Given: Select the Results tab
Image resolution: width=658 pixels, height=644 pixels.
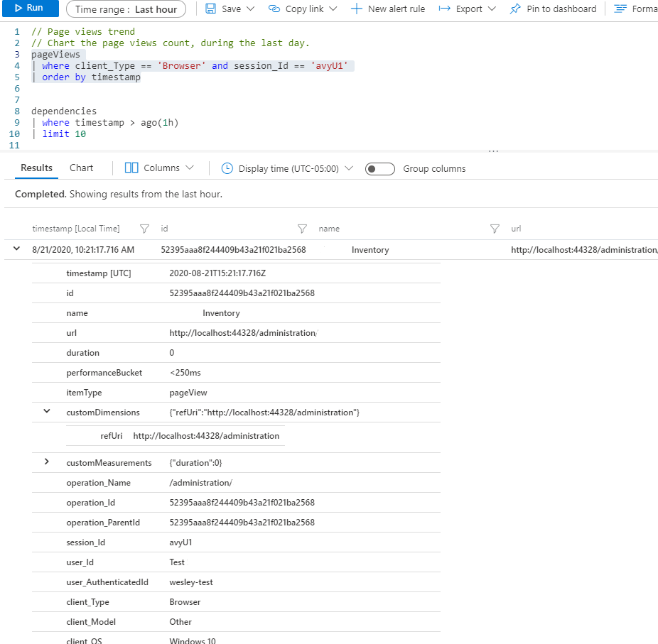Looking at the screenshot, I should (x=36, y=168).
